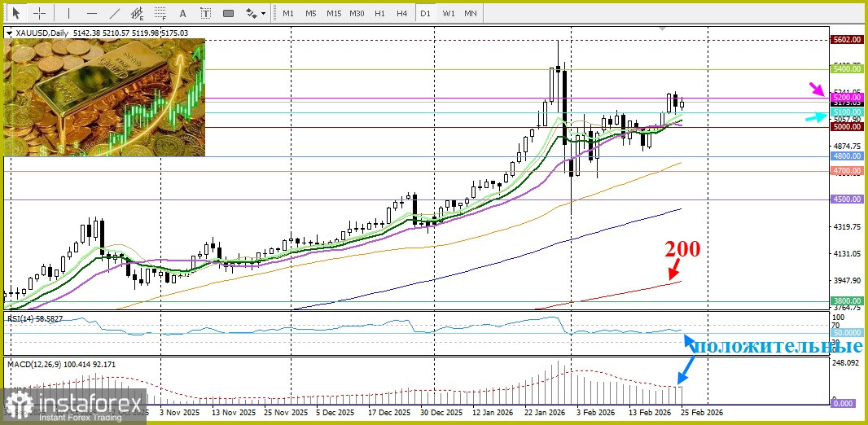Image resolution: width=868 pixels, height=425 pixels.
Task: Select the MN monthly timeframe
Action: coord(471,13)
